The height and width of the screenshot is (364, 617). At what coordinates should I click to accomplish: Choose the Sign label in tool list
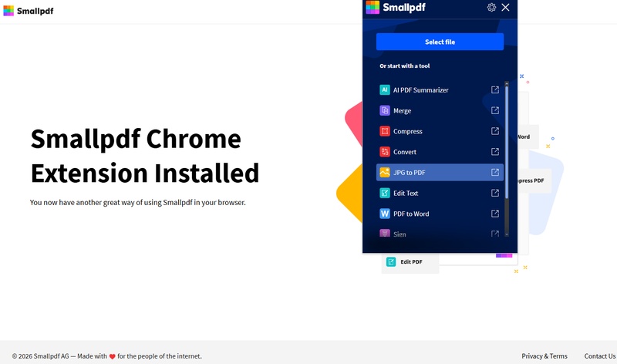pyautogui.click(x=400, y=234)
